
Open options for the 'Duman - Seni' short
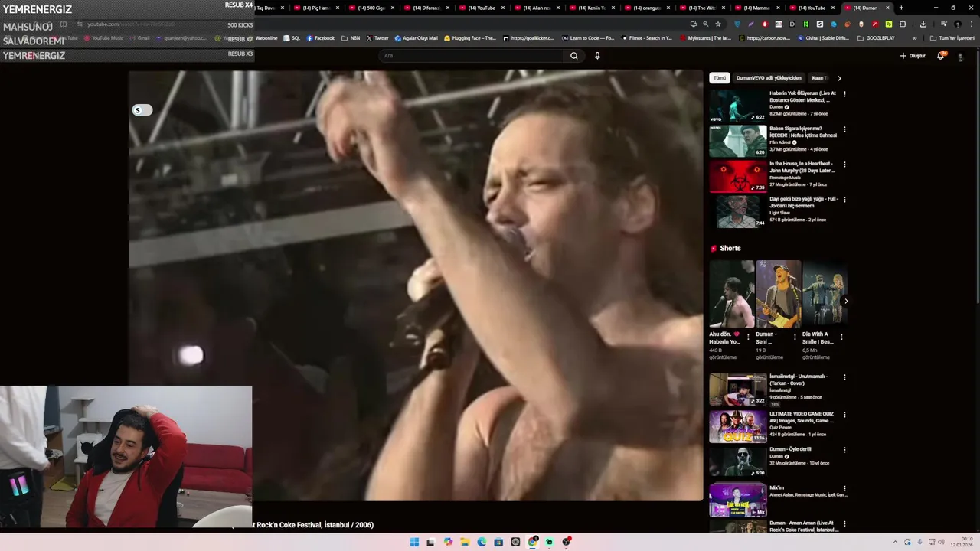pyautogui.click(x=795, y=337)
